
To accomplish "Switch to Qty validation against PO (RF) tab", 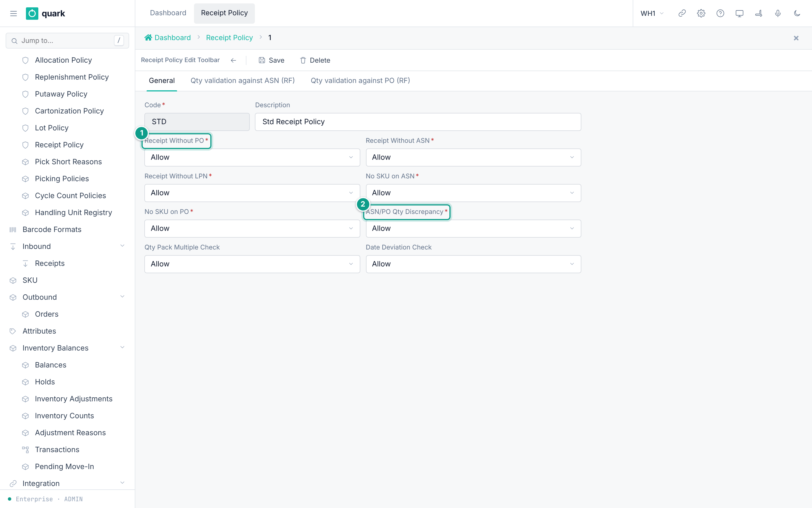I will pyautogui.click(x=360, y=81).
